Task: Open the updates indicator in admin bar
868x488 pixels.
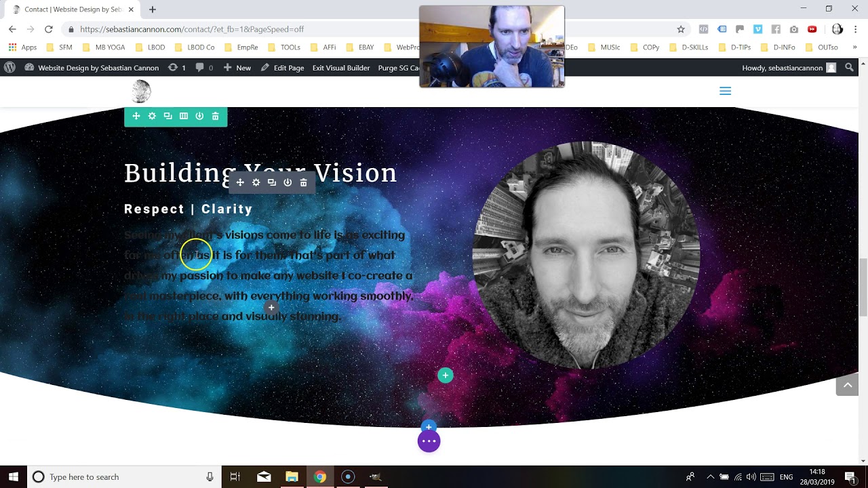Action: point(177,68)
